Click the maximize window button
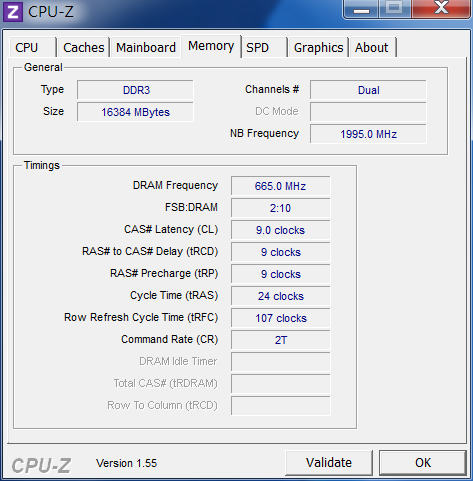The image size is (473, 481). pos(395,9)
